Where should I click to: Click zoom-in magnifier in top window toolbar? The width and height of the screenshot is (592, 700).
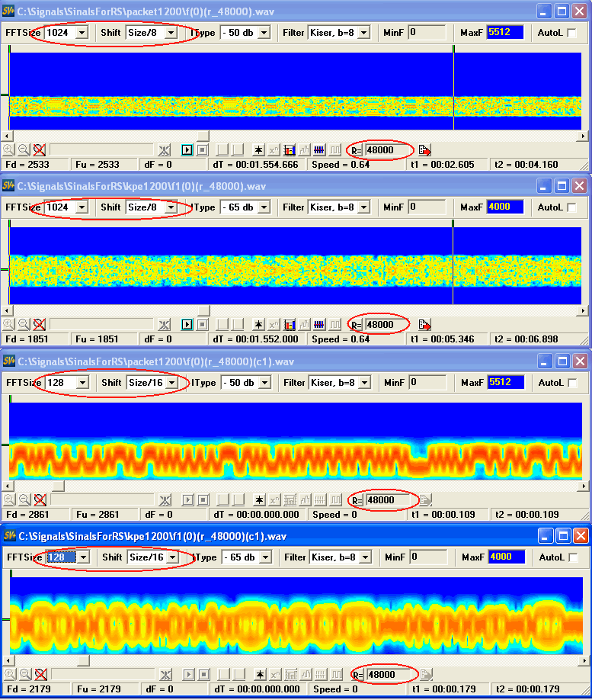[x=8, y=150]
